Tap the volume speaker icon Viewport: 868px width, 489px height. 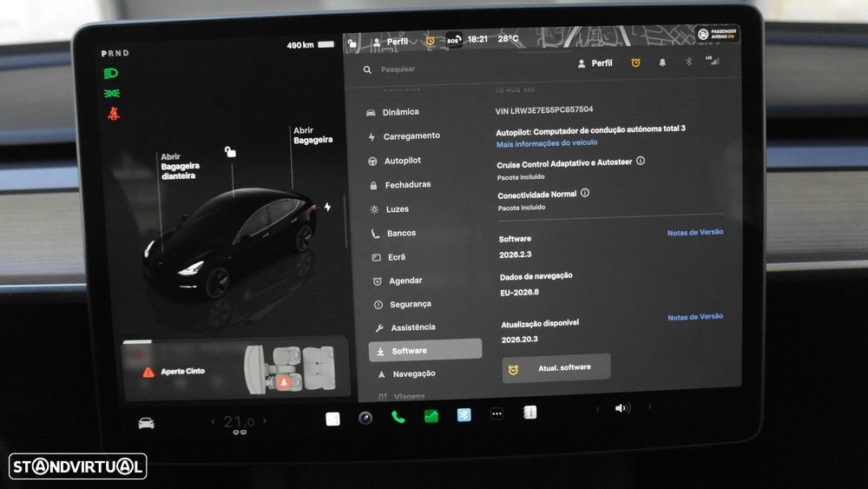(622, 408)
